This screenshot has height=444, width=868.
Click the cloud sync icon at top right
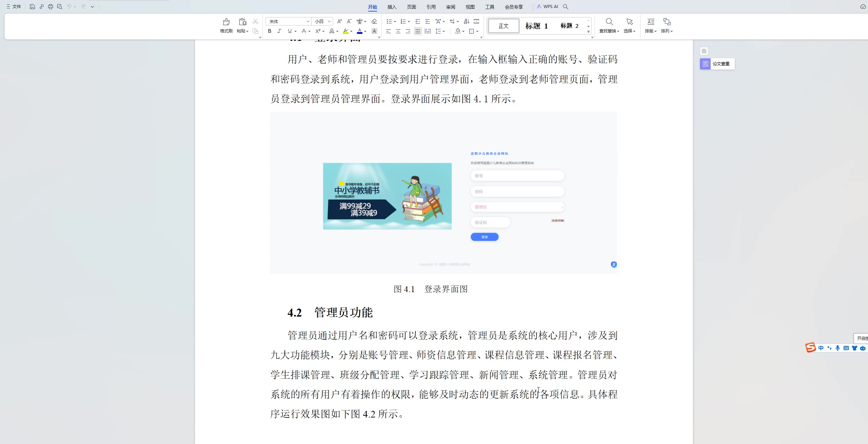click(863, 7)
